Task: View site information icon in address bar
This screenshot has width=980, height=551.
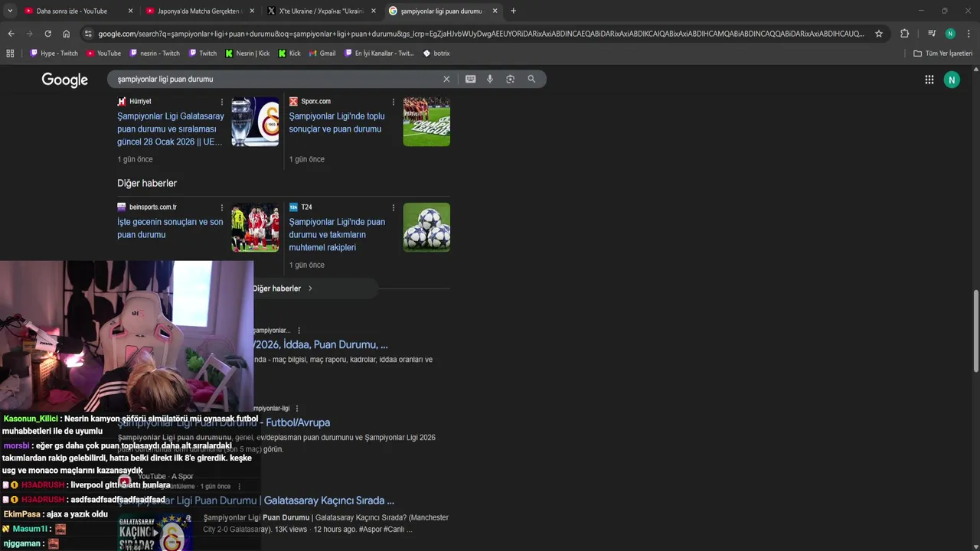Action: pos(88,34)
